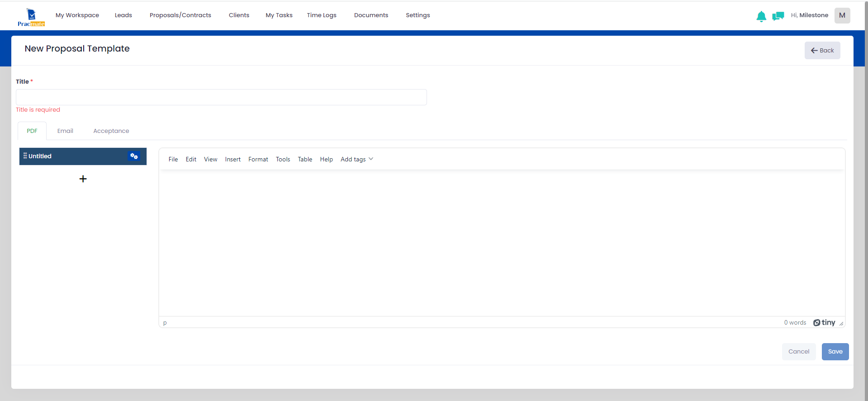Select the Untitled section
Image resolution: width=868 pixels, height=401 pixels.
83,156
